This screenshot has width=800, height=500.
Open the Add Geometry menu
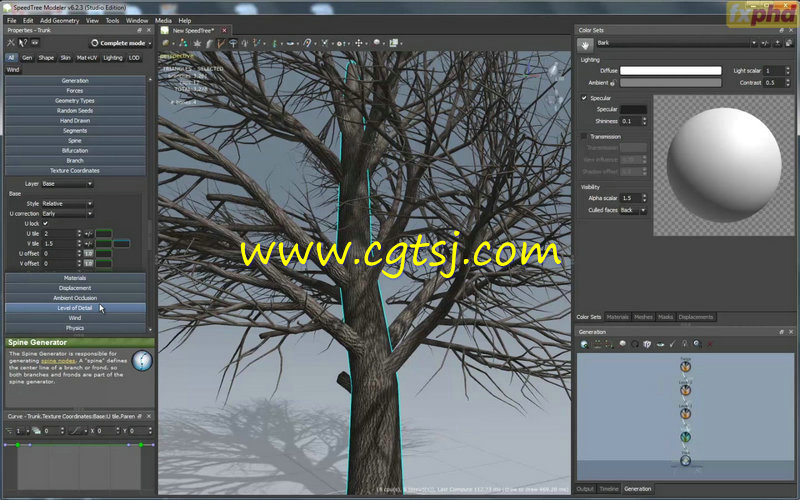pyautogui.click(x=59, y=20)
